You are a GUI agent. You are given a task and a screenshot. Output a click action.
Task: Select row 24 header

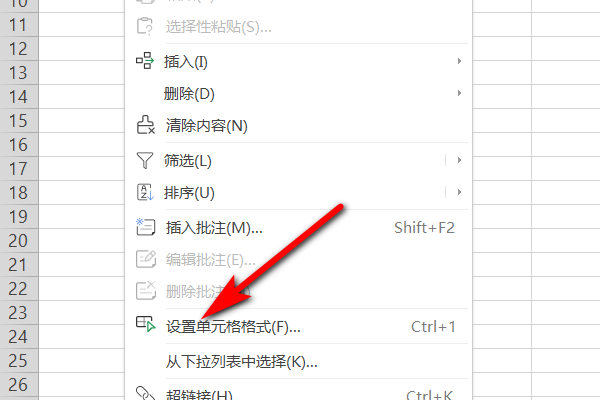tap(19, 337)
